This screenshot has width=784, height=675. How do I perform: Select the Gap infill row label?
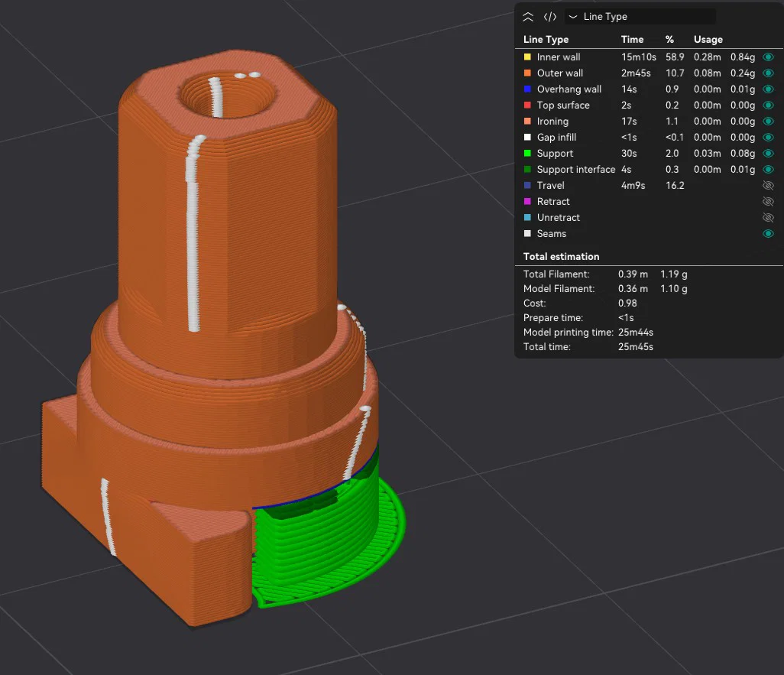556,137
